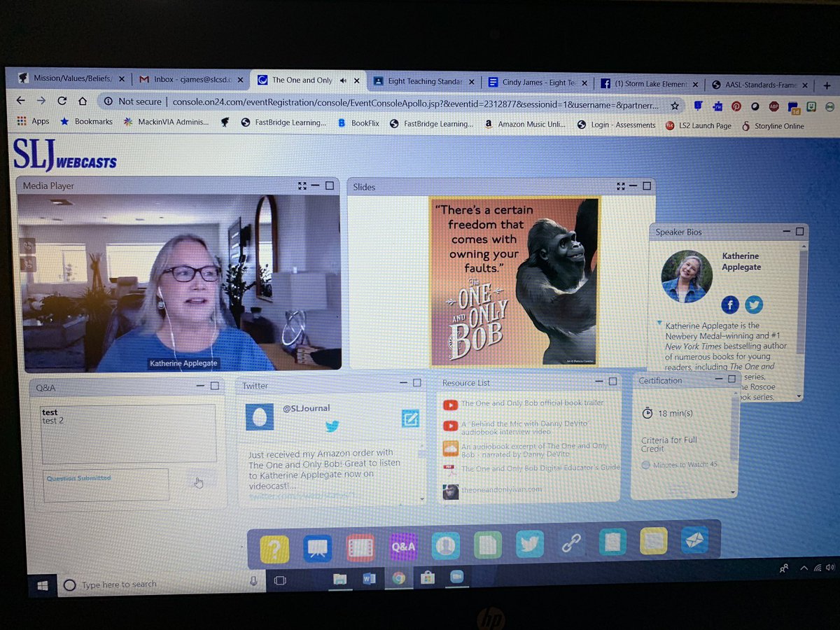This screenshot has height=630, width=840.
Task: Expand the Slides panel to full screen
Action: coord(620,186)
